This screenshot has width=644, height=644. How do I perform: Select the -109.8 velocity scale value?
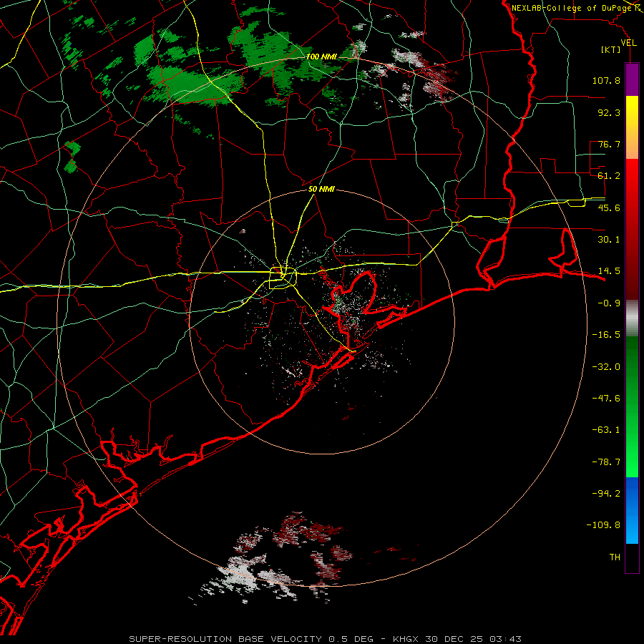603,525
